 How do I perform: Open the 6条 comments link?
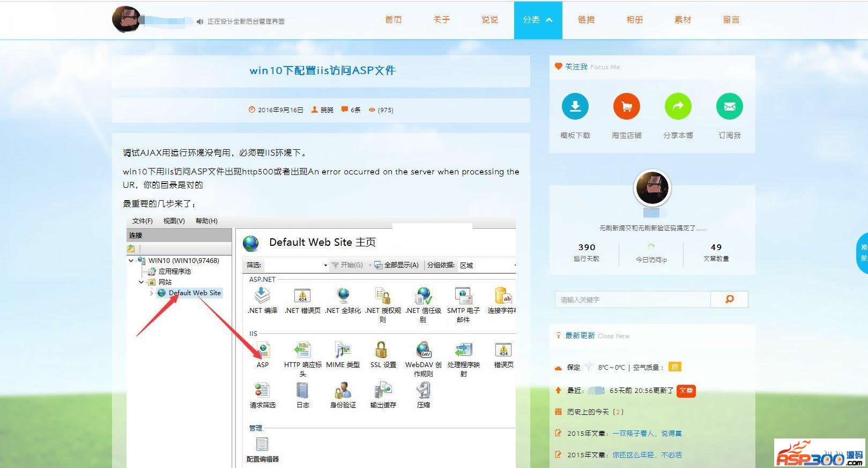(355, 110)
